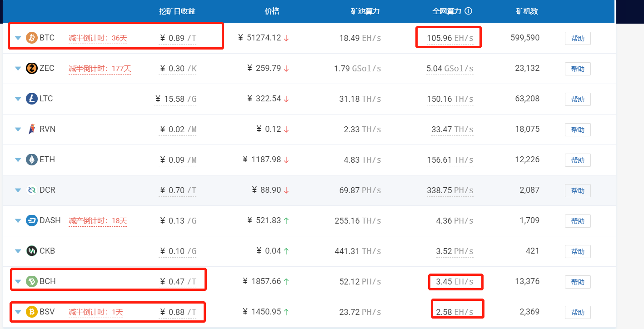The height and width of the screenshot is (329, 644).
Task: Click the ETH coin icon
Action: pyautogui.click(x=31, y=160)
